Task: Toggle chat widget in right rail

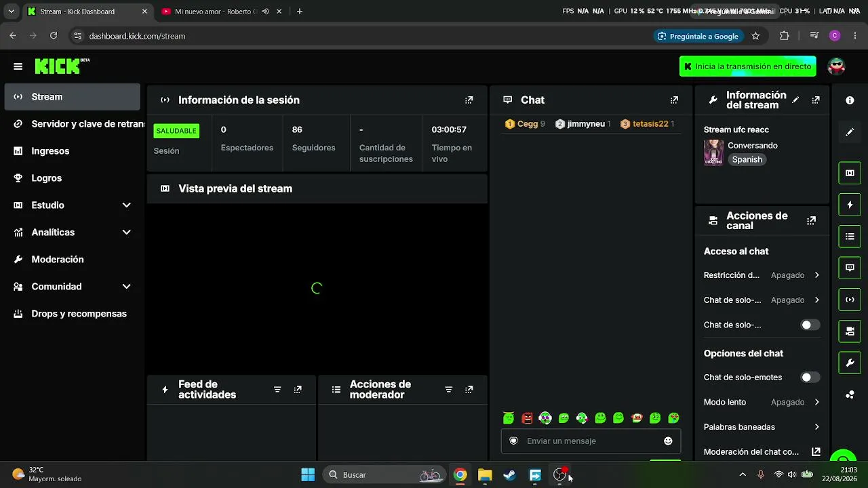Action: click(x=850, y=268)
